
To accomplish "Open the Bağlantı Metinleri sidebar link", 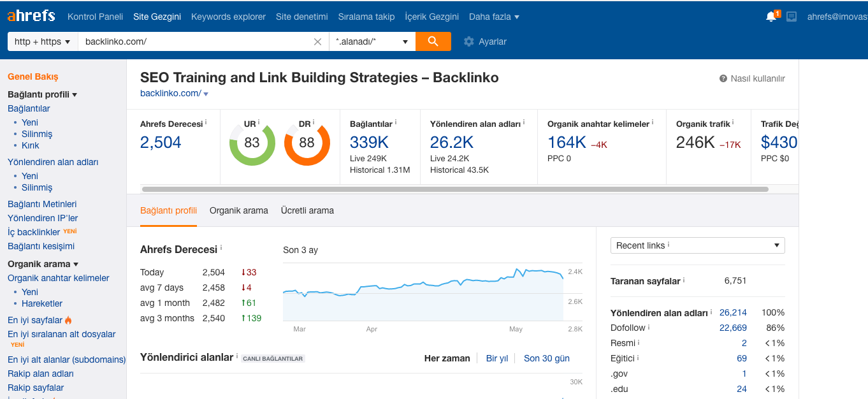I will tap(42, 204).
